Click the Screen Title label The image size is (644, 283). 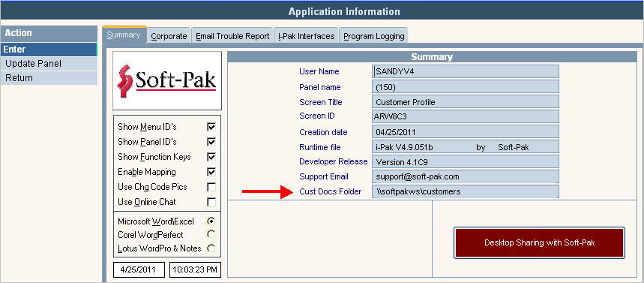point(320,102)
